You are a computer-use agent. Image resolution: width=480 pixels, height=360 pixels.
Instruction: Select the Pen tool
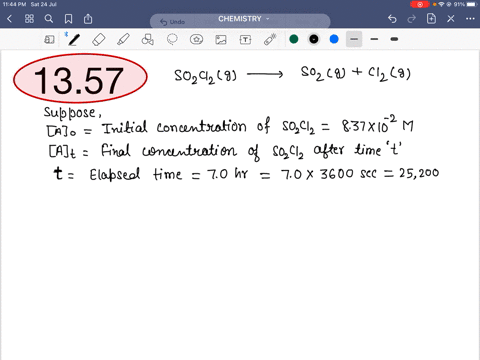(x=74, y=39)
